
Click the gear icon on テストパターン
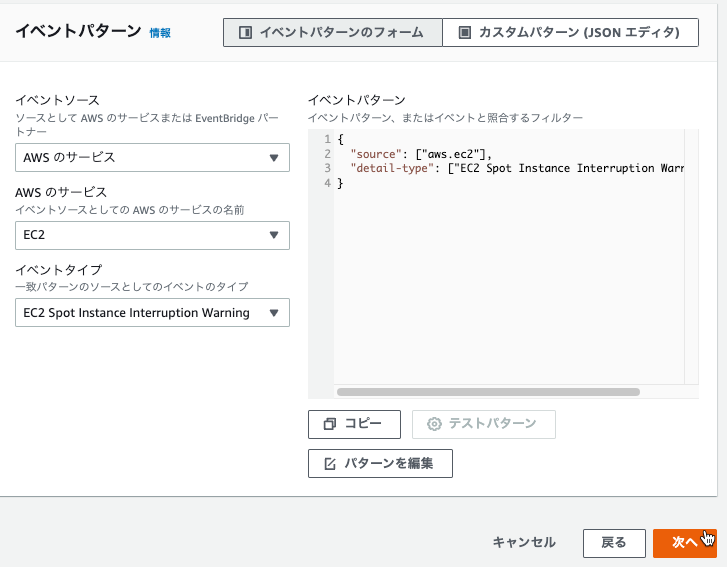434,424
